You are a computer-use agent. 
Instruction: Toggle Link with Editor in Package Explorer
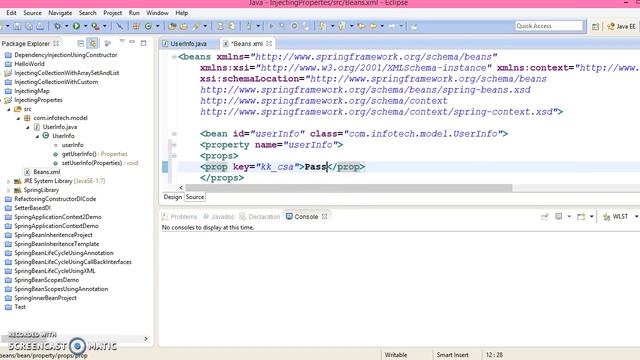tap(93, 43)
